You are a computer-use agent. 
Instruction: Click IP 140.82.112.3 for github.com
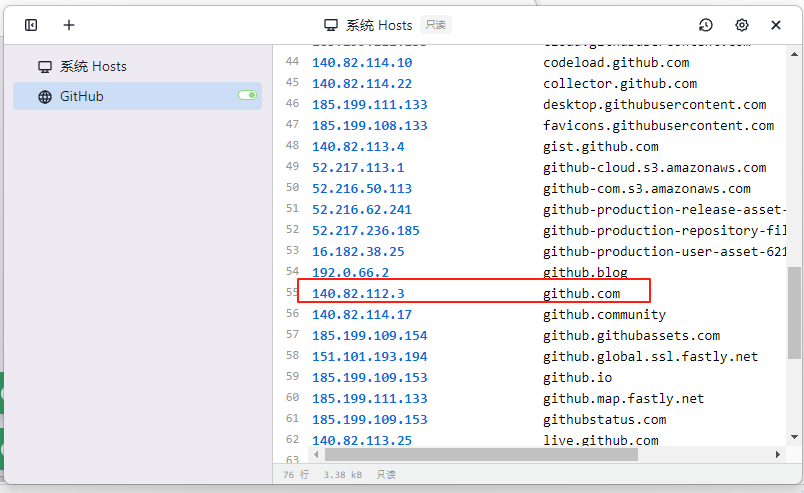click(x=358, y=293)
